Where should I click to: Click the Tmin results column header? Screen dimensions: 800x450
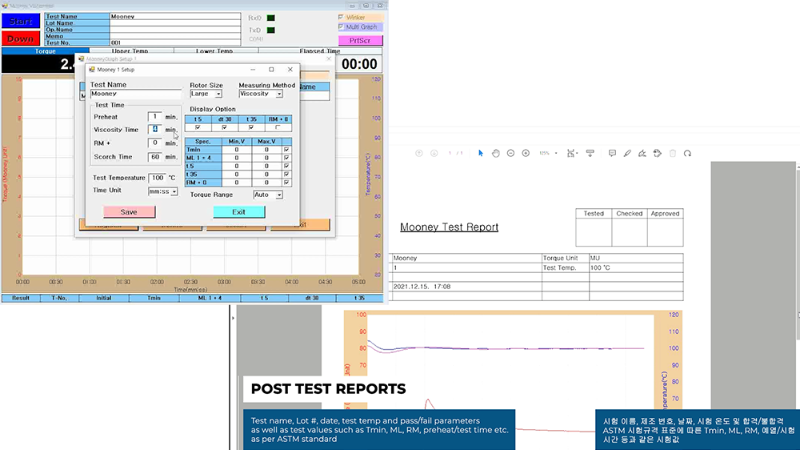(154, 298)
